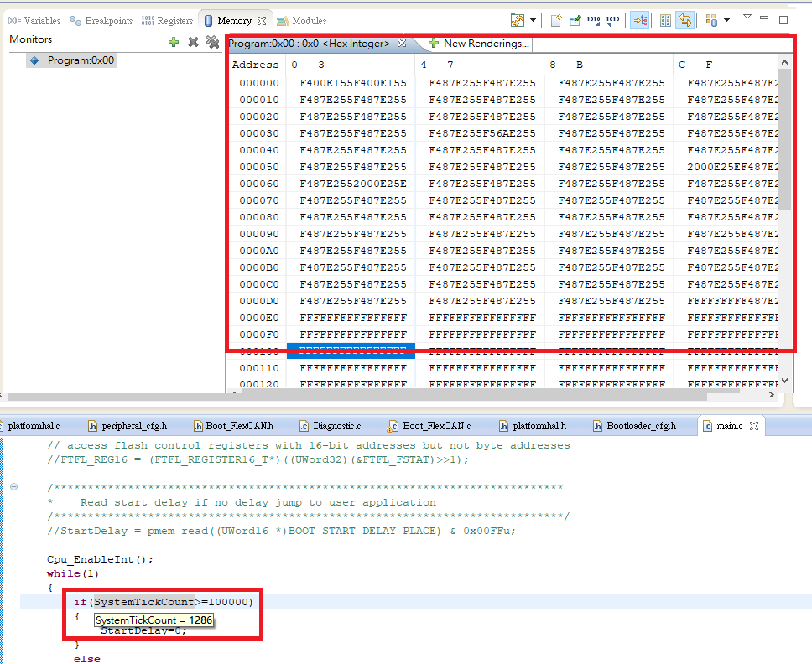Click the memory table scroll-up arrow

[x=784, y=62]
